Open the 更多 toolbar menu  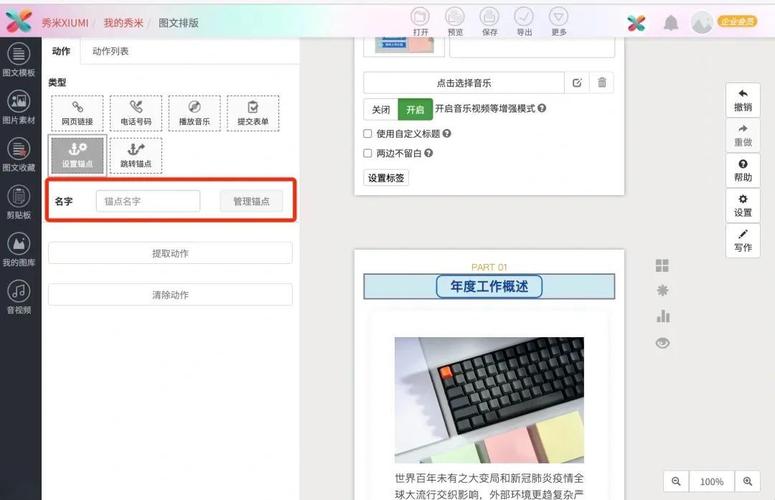[559, 22]
